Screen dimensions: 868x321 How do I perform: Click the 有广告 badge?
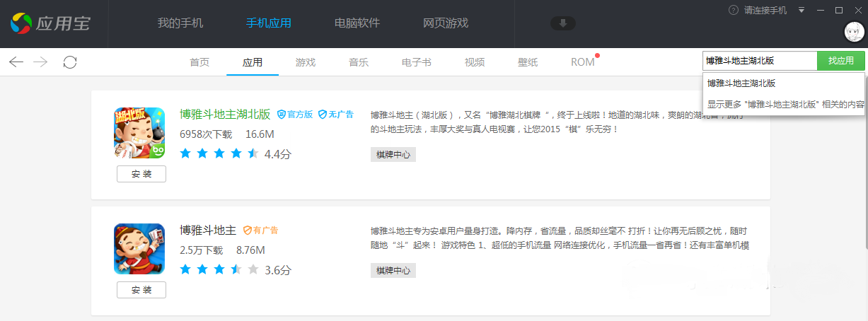260,230
